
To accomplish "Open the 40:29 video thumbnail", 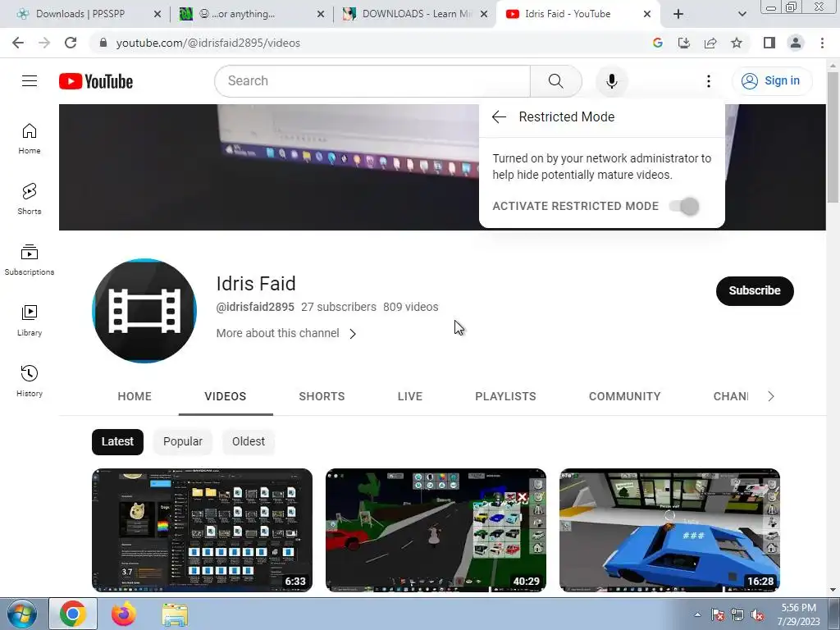I will (436, 530).
